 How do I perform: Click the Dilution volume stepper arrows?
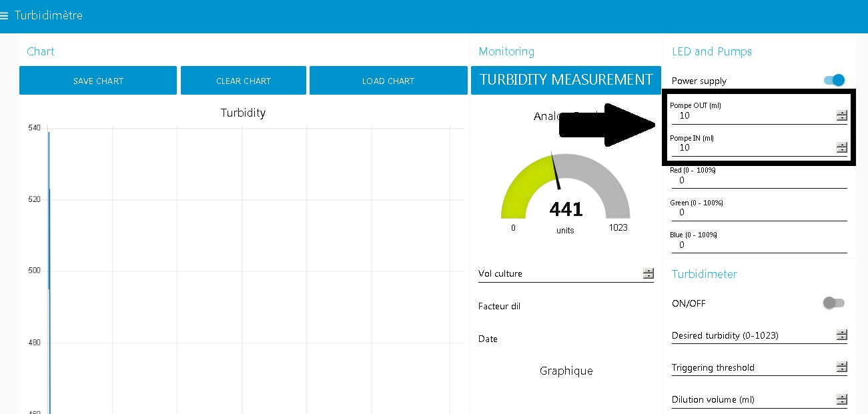pyautogui.click(x=841, y=399)
